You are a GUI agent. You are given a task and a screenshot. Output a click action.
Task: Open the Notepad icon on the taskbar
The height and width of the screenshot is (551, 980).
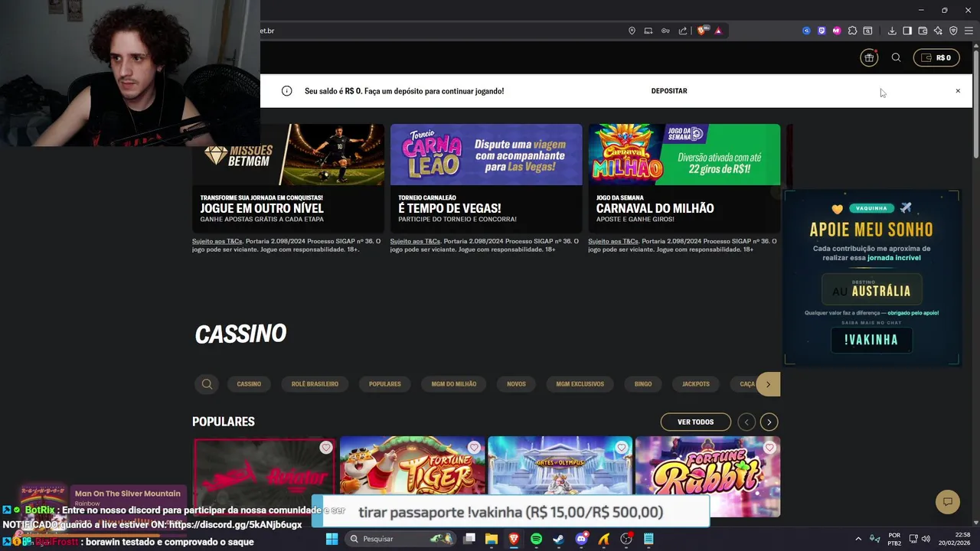pos(648,539)
